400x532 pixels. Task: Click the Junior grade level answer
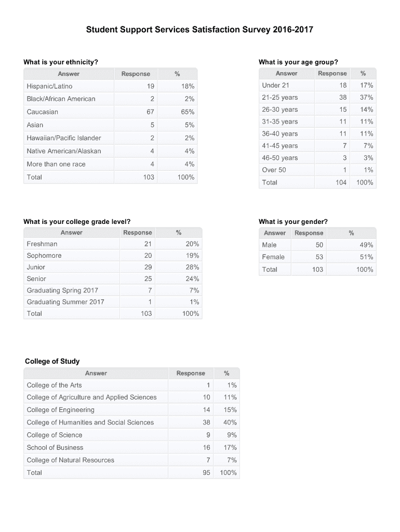click(x=36, y=267)
